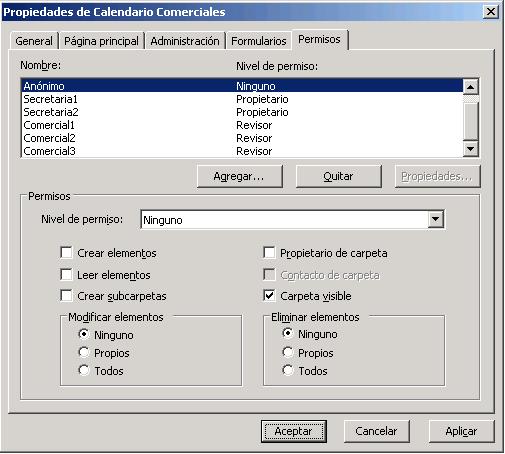This screenshot has width=505, height=454.
Task: Confirm with the Aceptar button
Action: 294,431
